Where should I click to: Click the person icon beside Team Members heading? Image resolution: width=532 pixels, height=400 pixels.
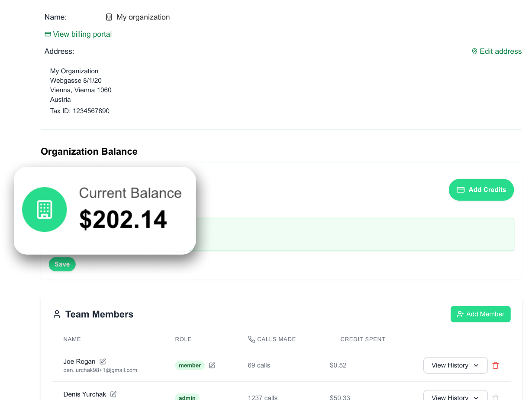[57, 314]
